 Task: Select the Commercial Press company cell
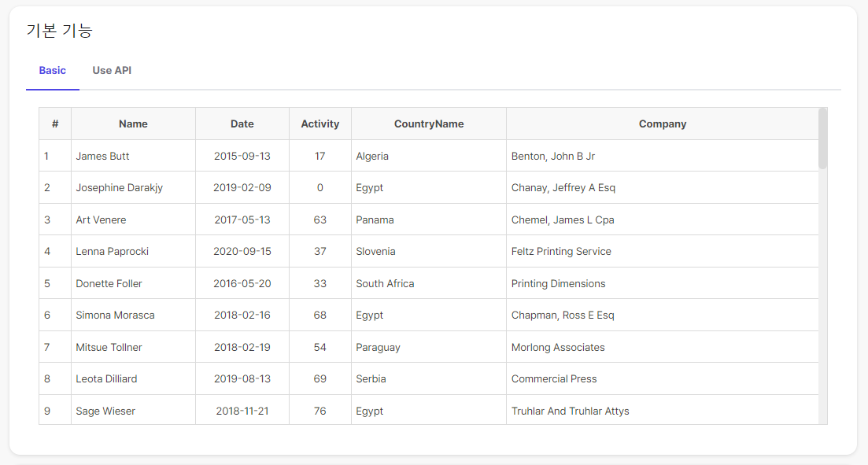pos(663,378)
